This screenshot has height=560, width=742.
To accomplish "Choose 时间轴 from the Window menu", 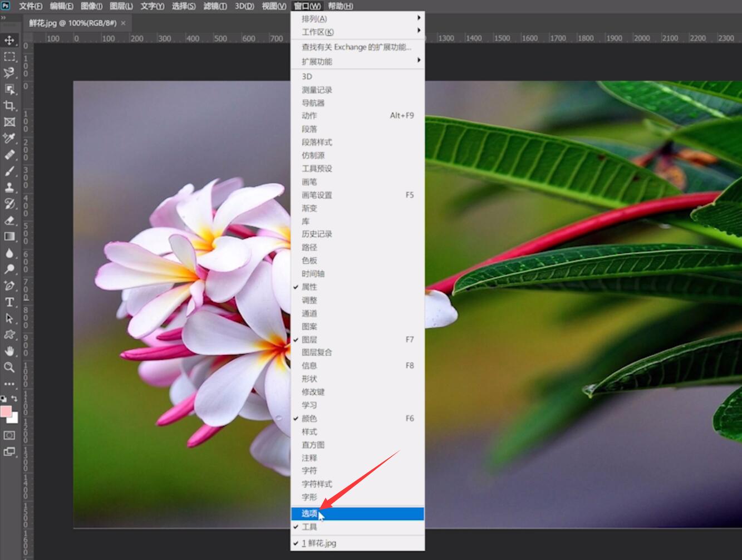I will (357, 274).
